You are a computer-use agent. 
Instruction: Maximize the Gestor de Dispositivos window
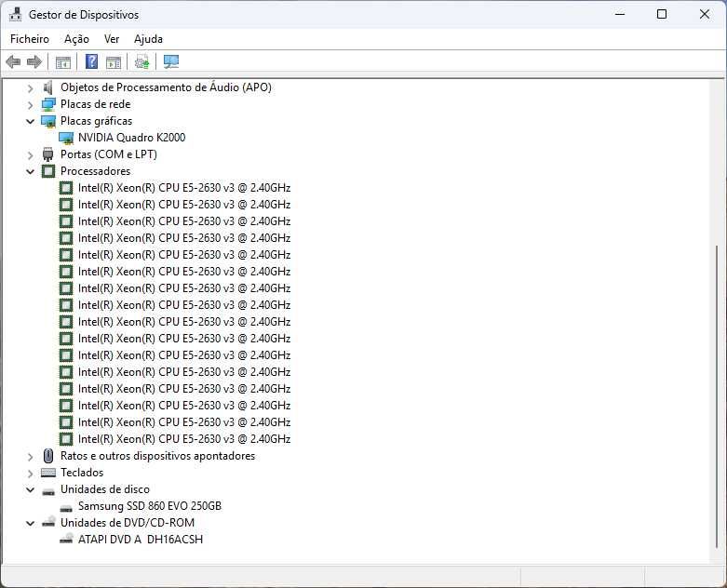point(662,14)
